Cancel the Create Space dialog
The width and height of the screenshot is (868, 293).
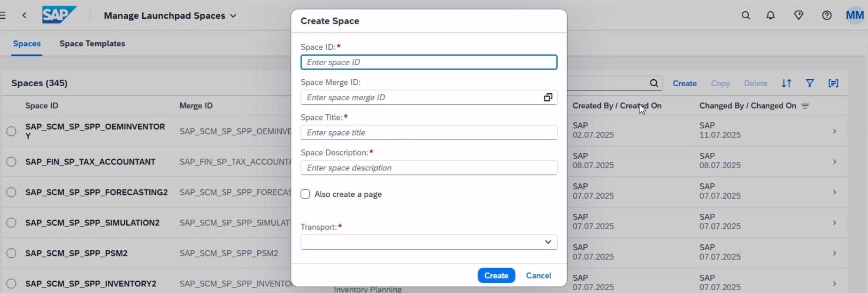(538, 276)
